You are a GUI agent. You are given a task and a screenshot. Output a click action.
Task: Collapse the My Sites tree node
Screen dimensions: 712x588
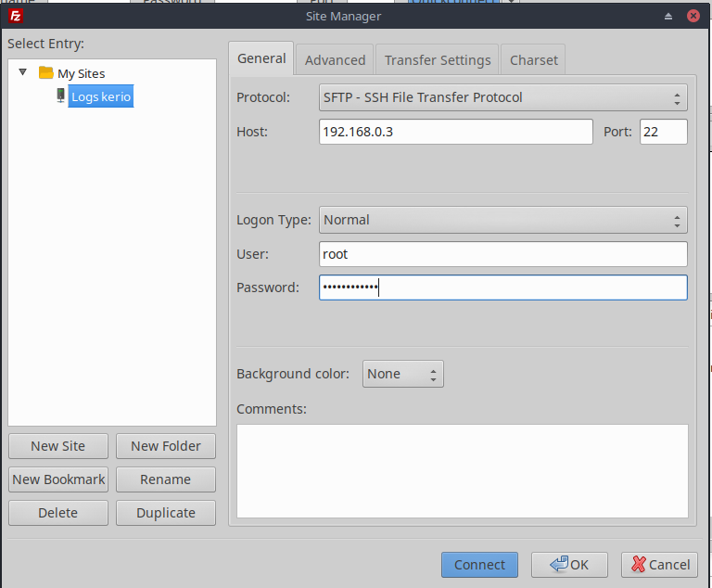tap(22, 71)
